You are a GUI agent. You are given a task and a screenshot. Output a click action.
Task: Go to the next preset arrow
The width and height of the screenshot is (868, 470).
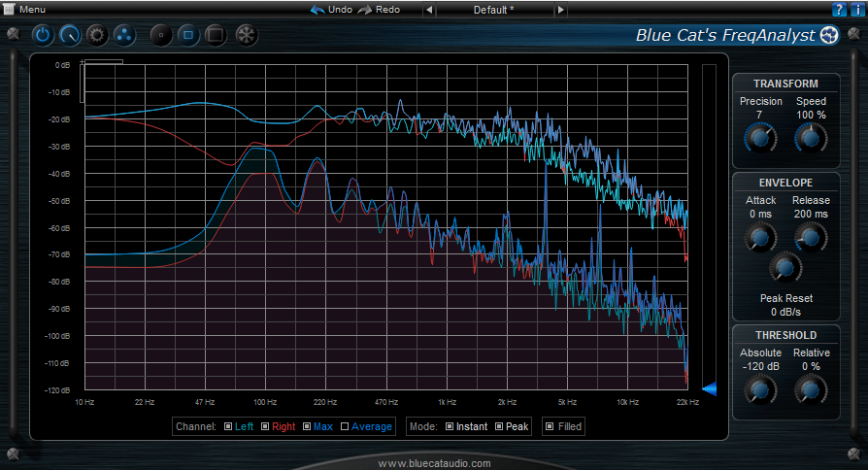pyautogui.click(x=560, y=10)
